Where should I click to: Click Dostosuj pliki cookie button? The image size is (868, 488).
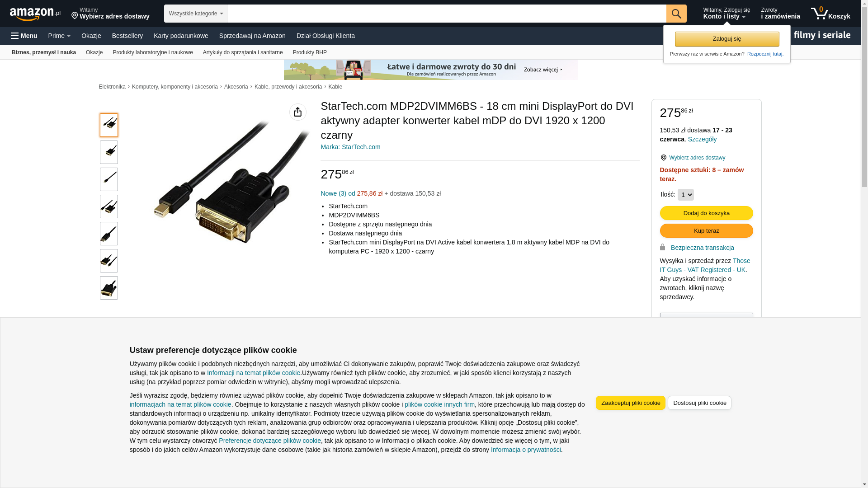tap(700, 403)
